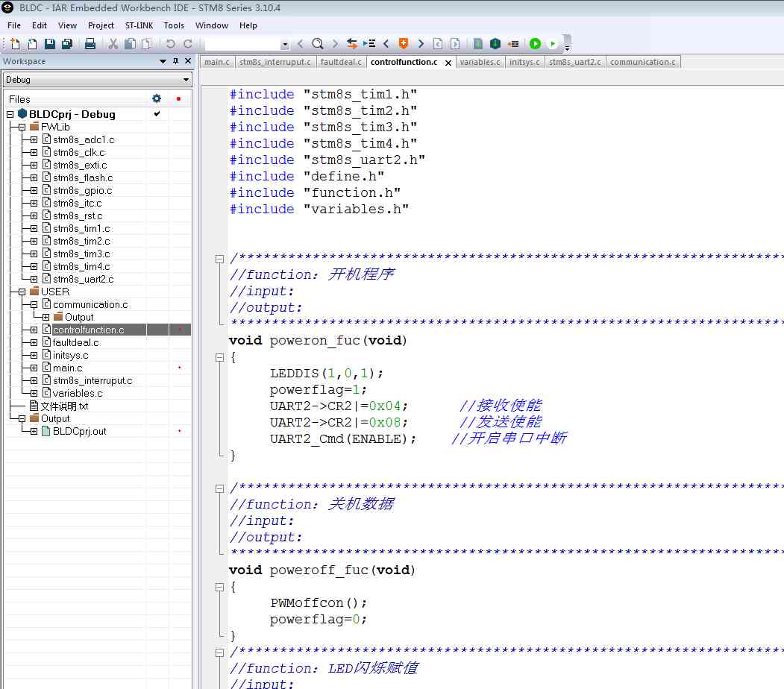Screen dimensions: 784x689
Task: Pin the Workspace panel
Action: 175,61
